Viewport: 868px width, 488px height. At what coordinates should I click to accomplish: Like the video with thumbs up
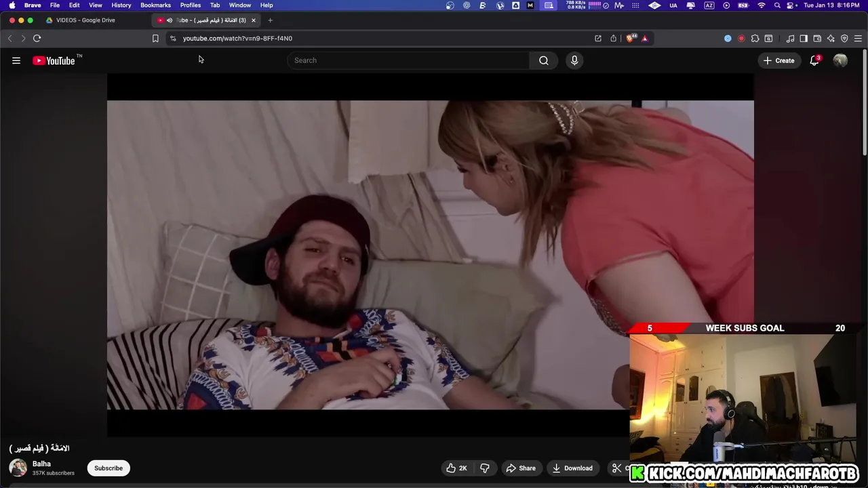coord(456,468)
